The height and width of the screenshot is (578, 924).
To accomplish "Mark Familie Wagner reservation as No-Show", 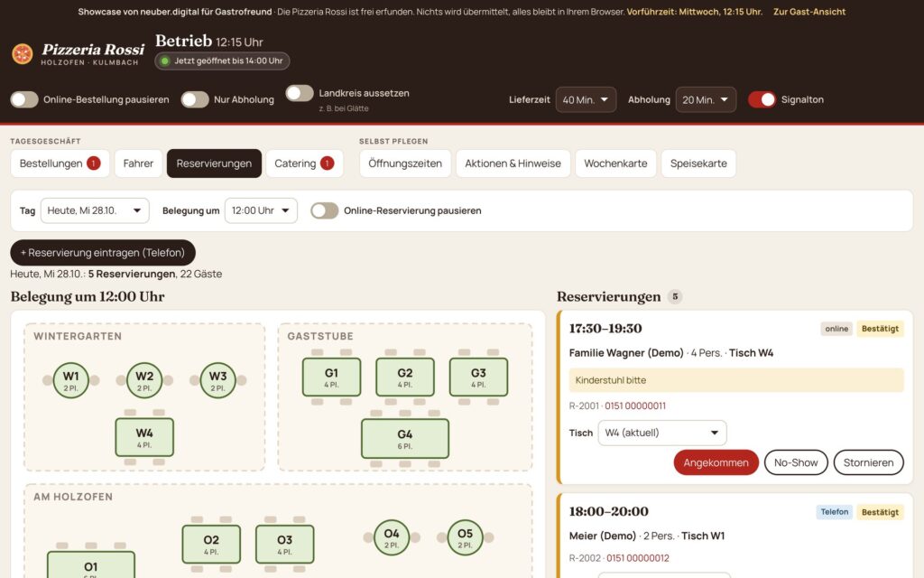I will tap(796, 462).
